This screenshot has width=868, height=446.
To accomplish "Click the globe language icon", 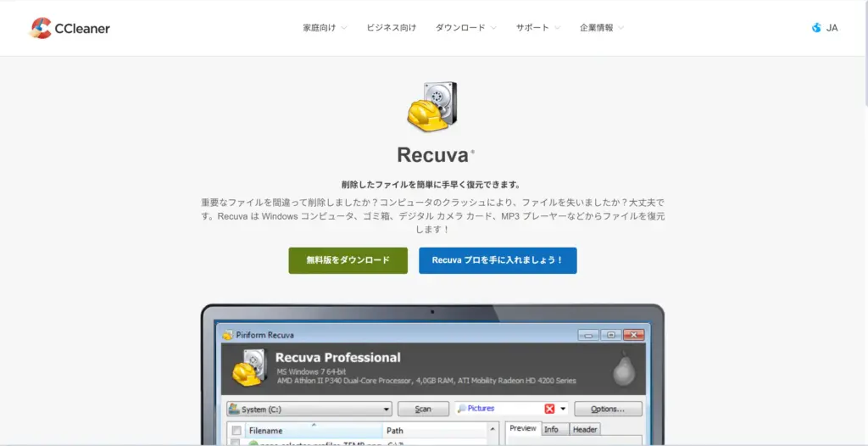I will [816, 28].
